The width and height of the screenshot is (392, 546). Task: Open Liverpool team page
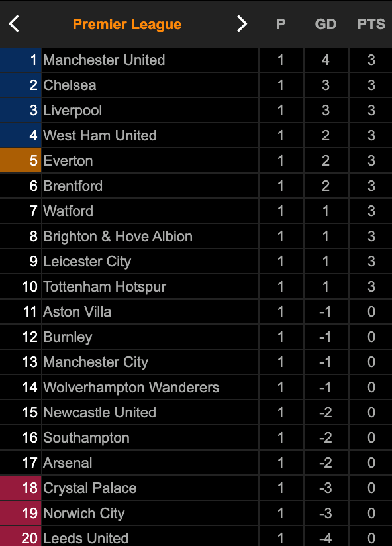pos(72,111)
